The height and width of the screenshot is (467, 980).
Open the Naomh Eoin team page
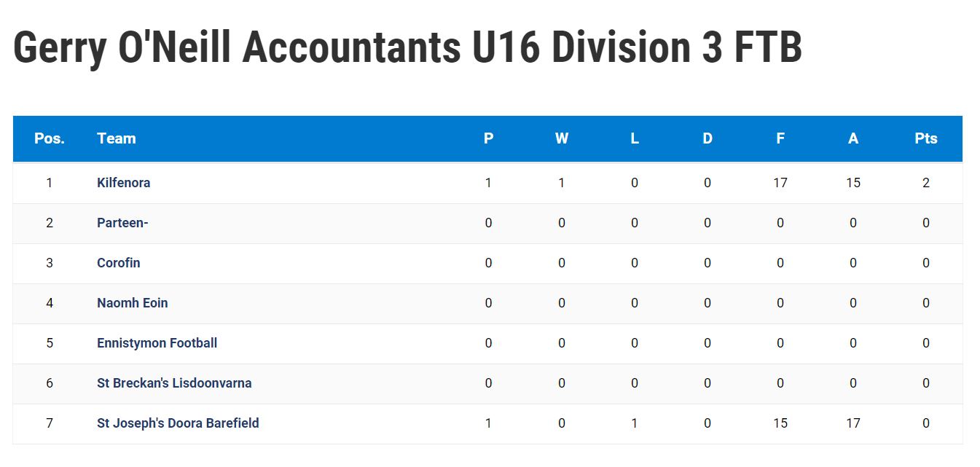click(x=132, y=303)
